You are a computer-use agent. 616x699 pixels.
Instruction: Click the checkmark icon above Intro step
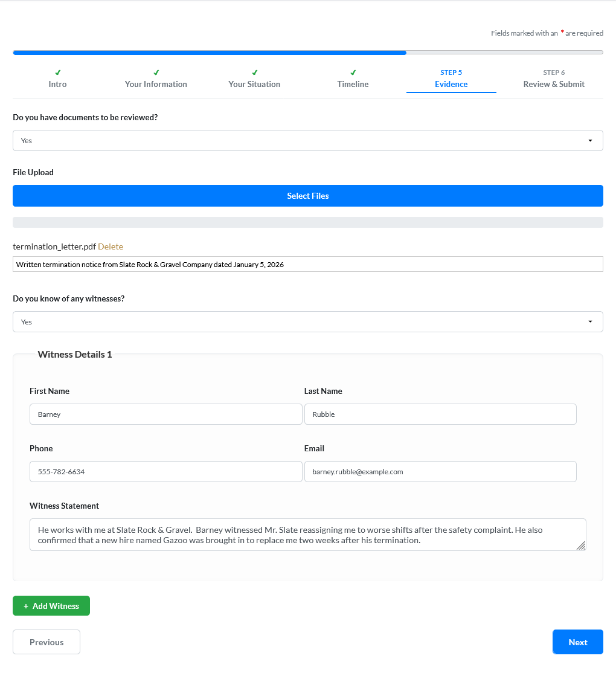click(57, 72)
